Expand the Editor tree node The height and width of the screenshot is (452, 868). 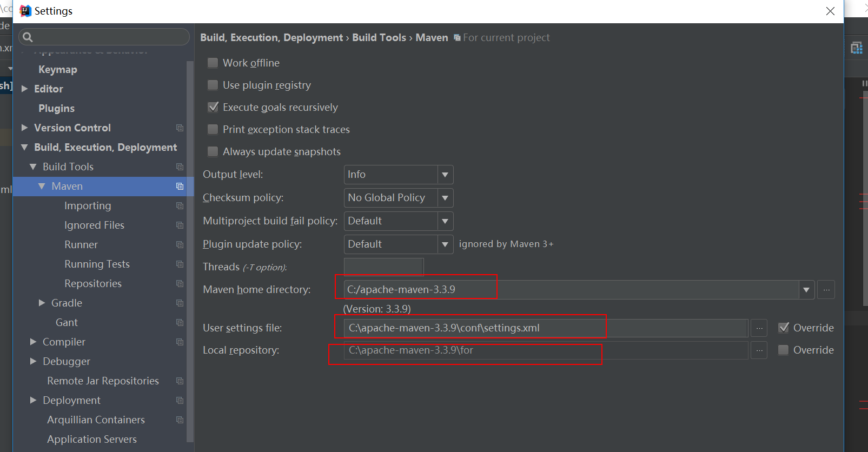(x=24, y=89)
